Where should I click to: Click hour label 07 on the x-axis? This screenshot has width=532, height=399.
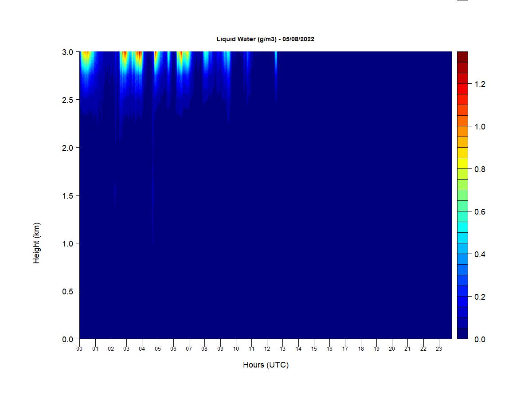point(189,349)
